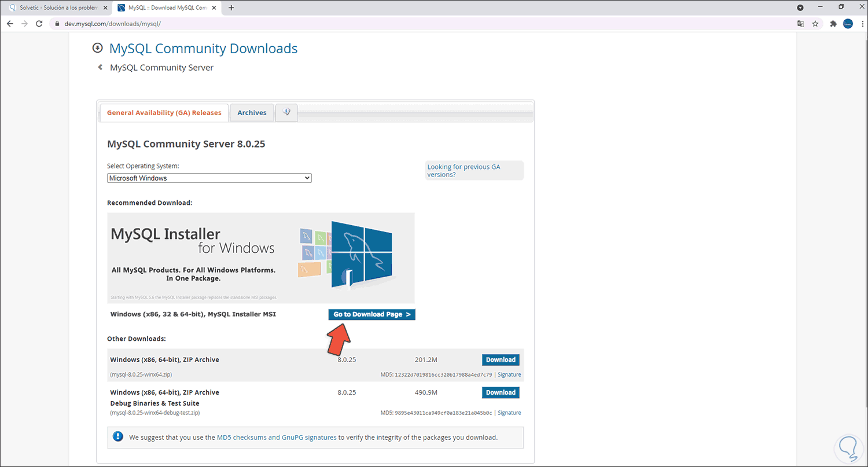
Task: Open Signature link for the debug-test zip
Action: click(509, 413)
